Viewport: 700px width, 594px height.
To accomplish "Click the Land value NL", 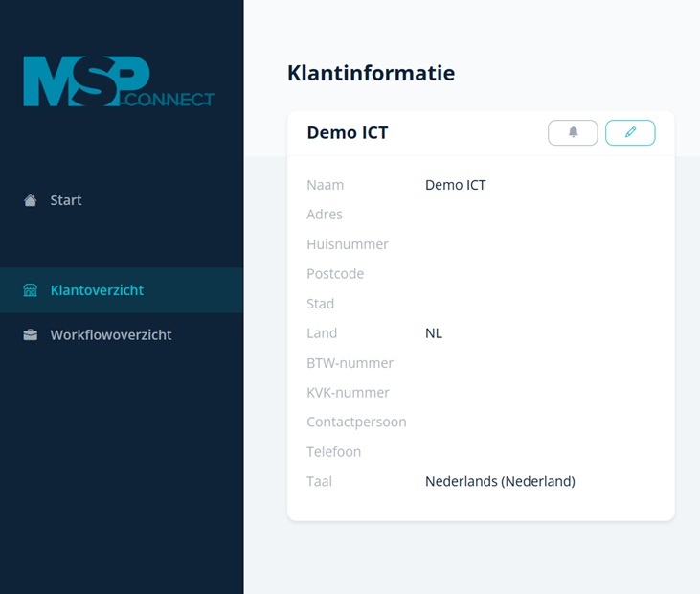I will click(x=434, y=333).
